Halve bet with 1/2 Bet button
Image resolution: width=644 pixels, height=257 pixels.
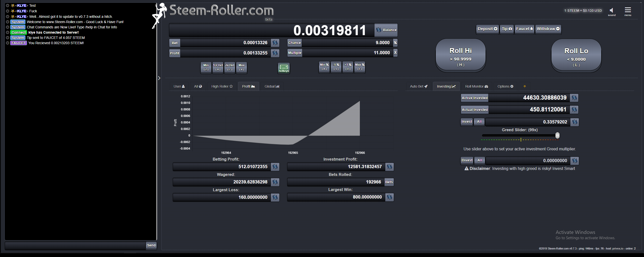(x=218, y=67)
